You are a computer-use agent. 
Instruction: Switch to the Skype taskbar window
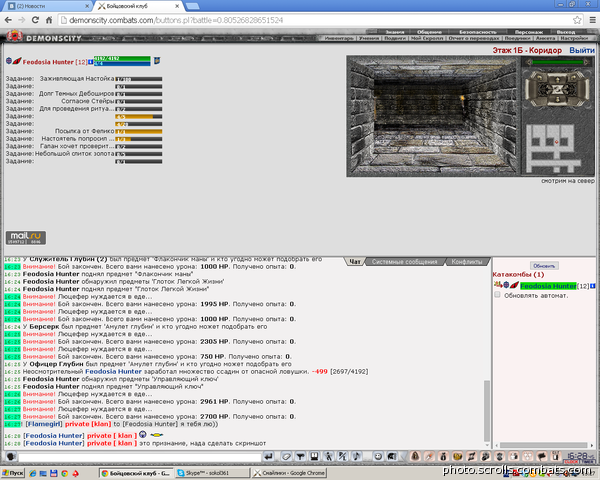(x=212, y=473)
